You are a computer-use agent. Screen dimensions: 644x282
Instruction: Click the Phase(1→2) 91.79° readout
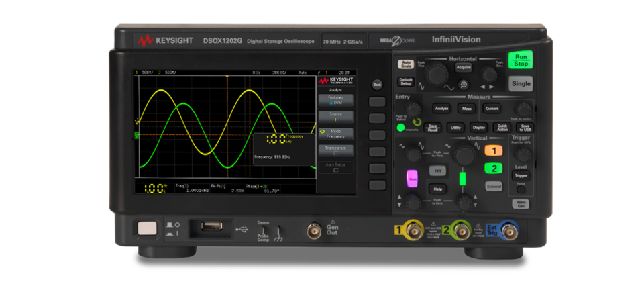pyautogui.click(x=263, y=189)
